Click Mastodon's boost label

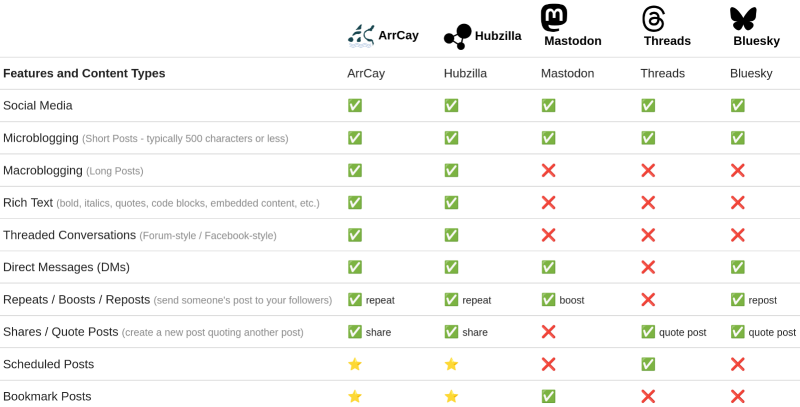(x=572, y=300)
